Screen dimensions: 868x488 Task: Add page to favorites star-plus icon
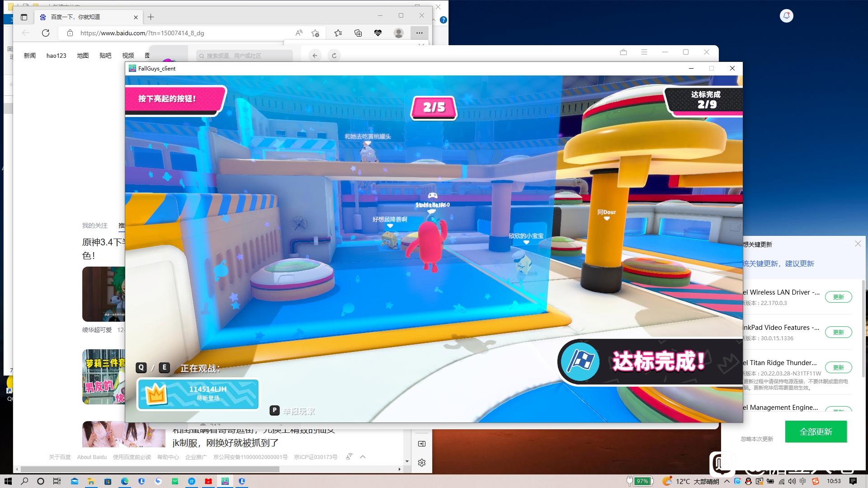pos(316,33)
